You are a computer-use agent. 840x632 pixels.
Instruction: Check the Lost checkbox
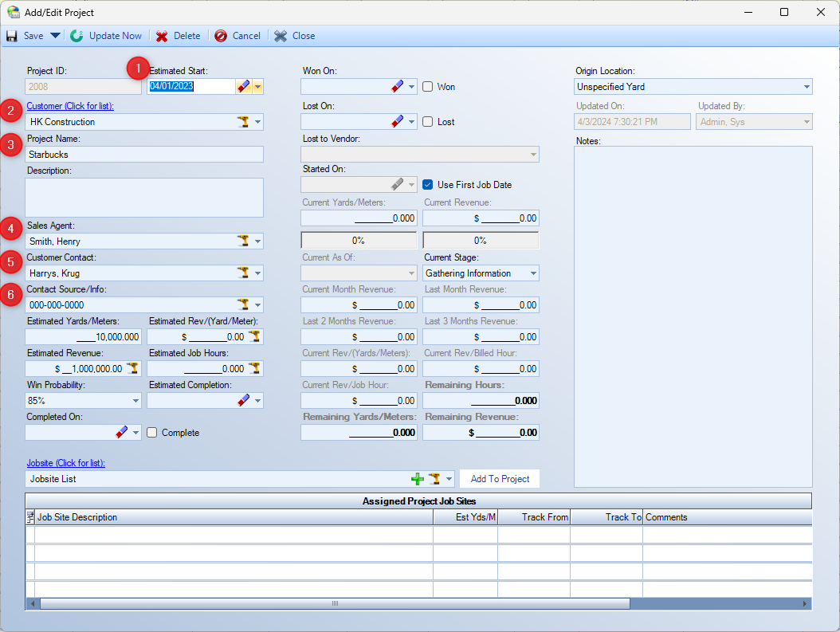coord(427,122)
